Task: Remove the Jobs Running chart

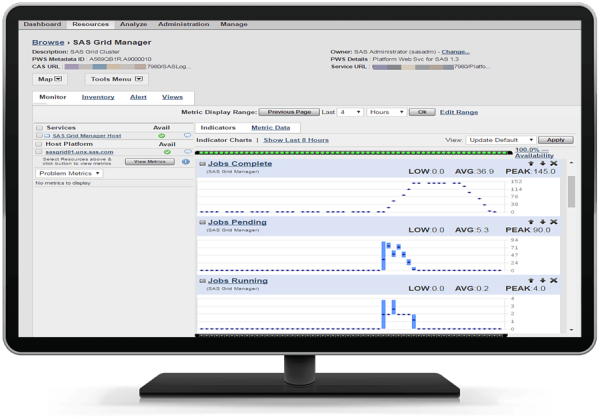Action: (553, 280)
